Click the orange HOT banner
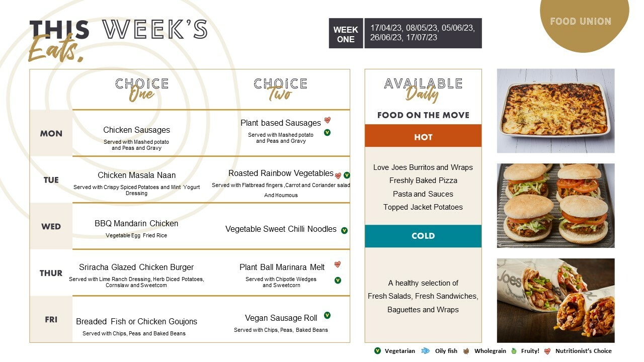 [x=423, y=136]
